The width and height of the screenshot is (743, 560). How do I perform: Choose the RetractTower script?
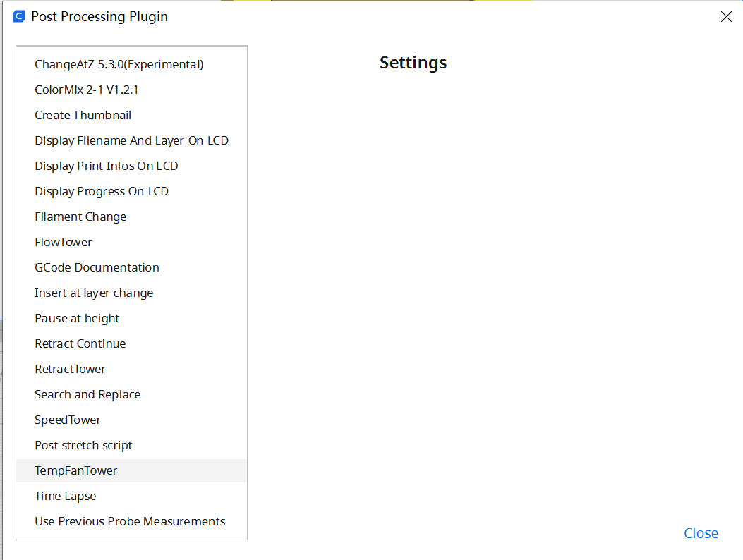pos(132,369)
